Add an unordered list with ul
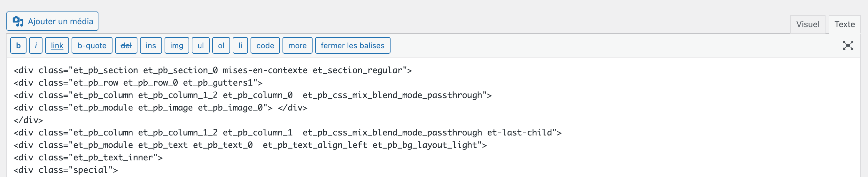The image size is (868, 177). point(200,45)
